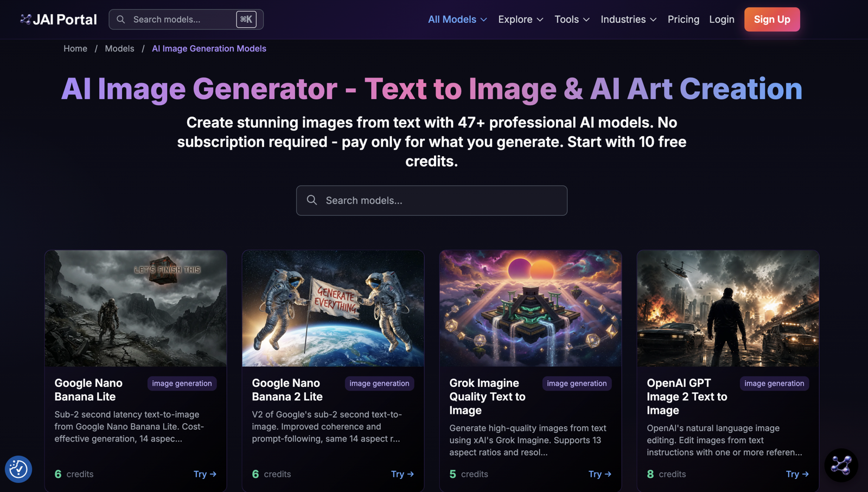Click the Google Nano Banana 2 Lite title

(x=287, y=390)
